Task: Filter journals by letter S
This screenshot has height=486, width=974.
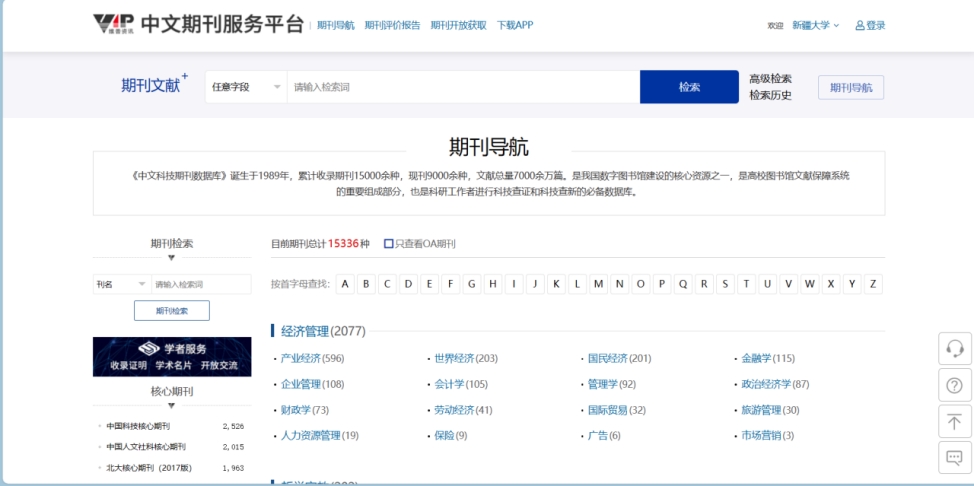Action: coord(725,284)
